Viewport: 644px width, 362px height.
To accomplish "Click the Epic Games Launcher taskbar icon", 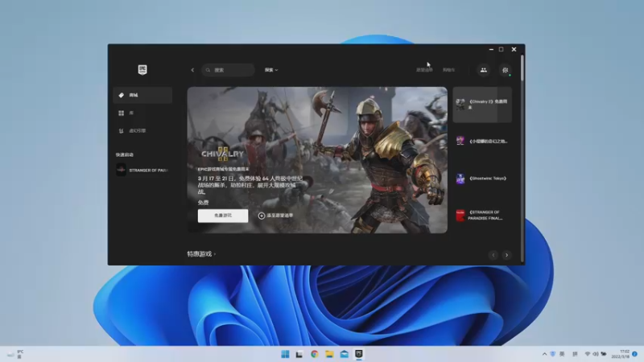I will click(359, 354).
